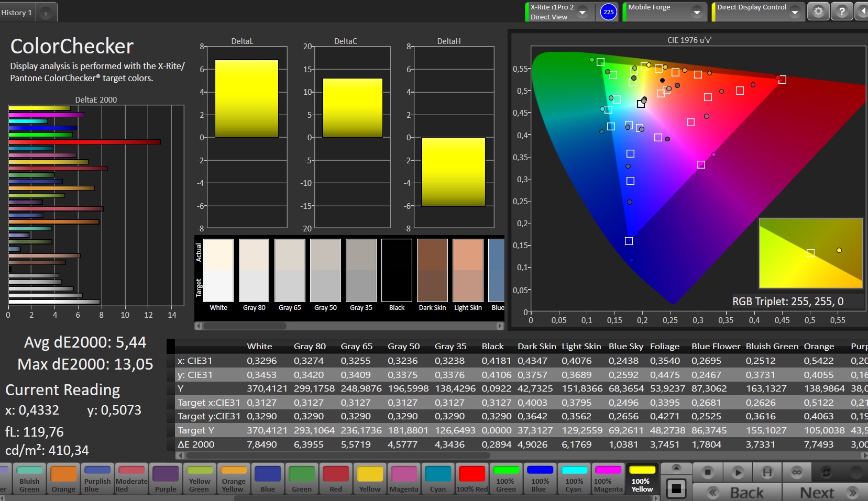The height and width of the screenshot is (501, 868).
Task: Expand the X-Rite i1Pro 2 meter dropdown
Action: pos(583,12)
